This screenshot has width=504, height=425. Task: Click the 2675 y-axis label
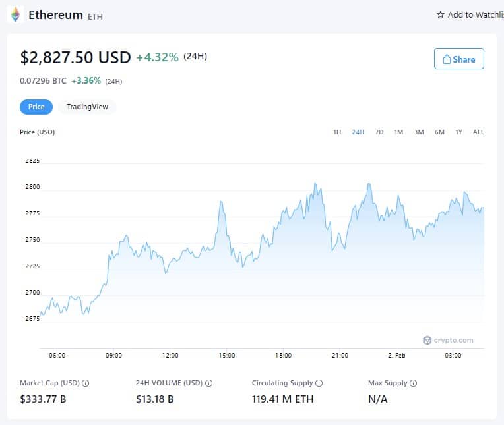32,318
